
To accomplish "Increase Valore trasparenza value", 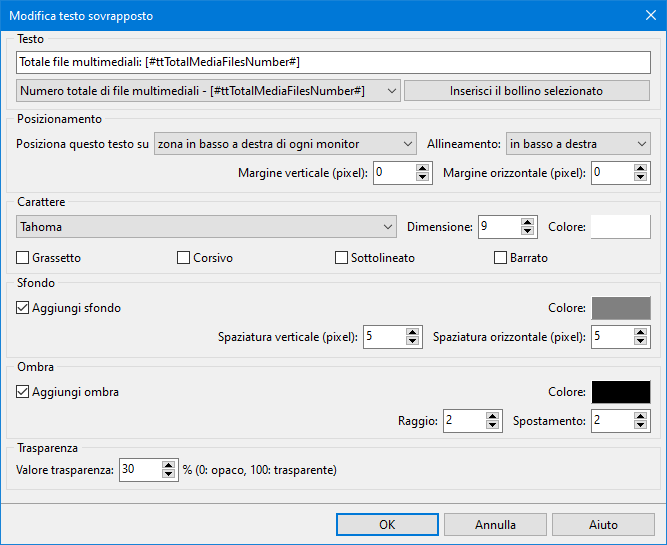I will [x=168, y=466].
